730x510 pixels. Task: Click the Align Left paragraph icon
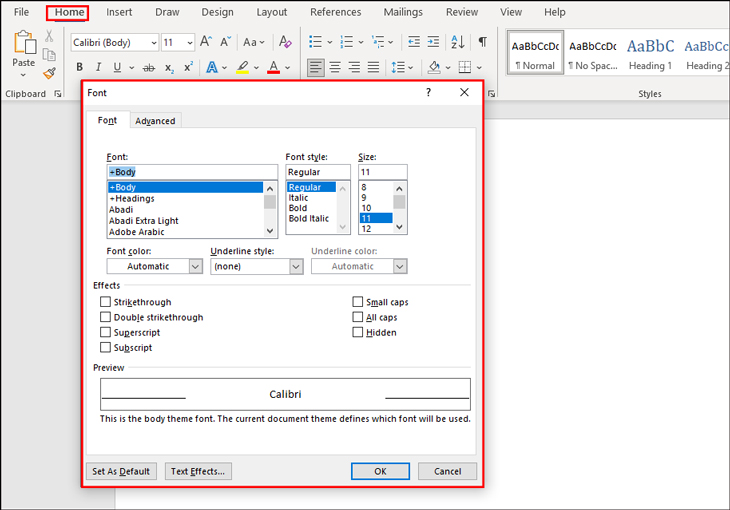coord(315,68)
